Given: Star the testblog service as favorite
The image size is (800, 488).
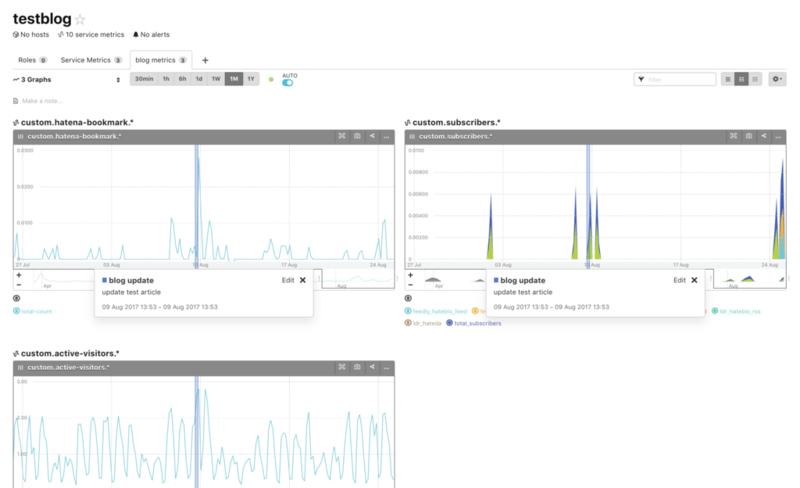Looking at the screenshot, I should pos(80,20).
